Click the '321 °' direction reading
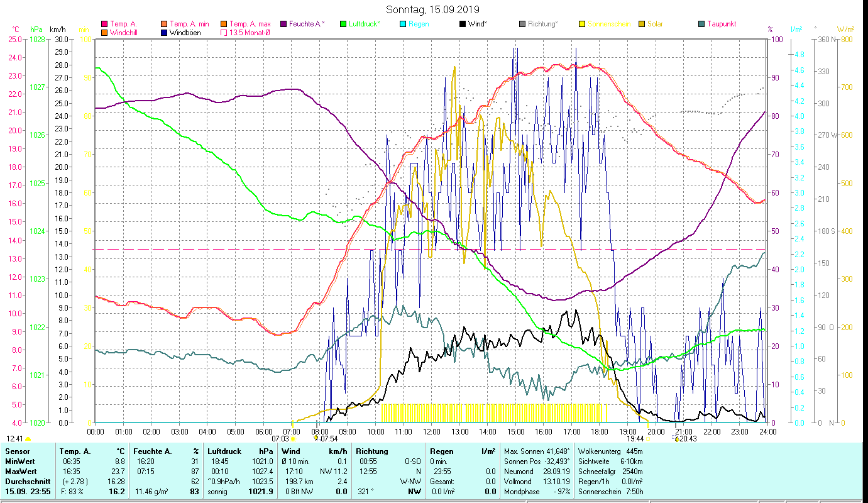Image resolution: width=868 pixels, height=503 pixels. (367, 491)
